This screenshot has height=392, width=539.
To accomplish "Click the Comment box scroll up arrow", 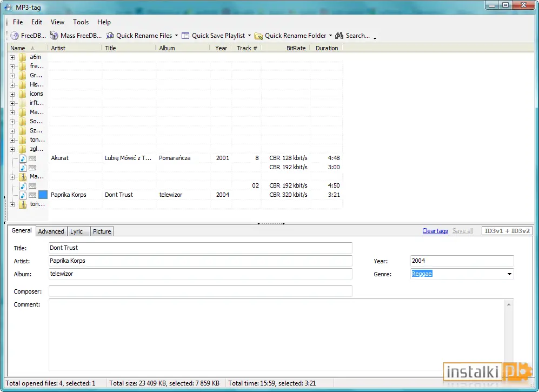I will tap(509, 304).
